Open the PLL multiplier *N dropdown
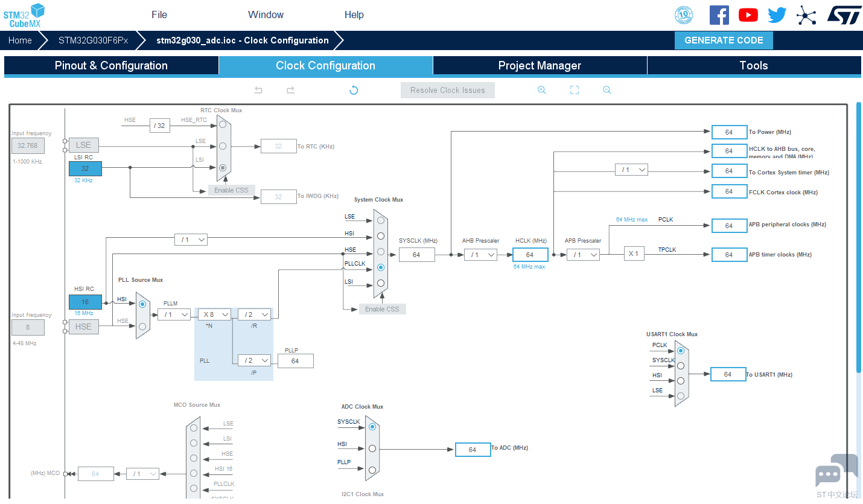This screenshot has height=504, width=863. (214, 314)
